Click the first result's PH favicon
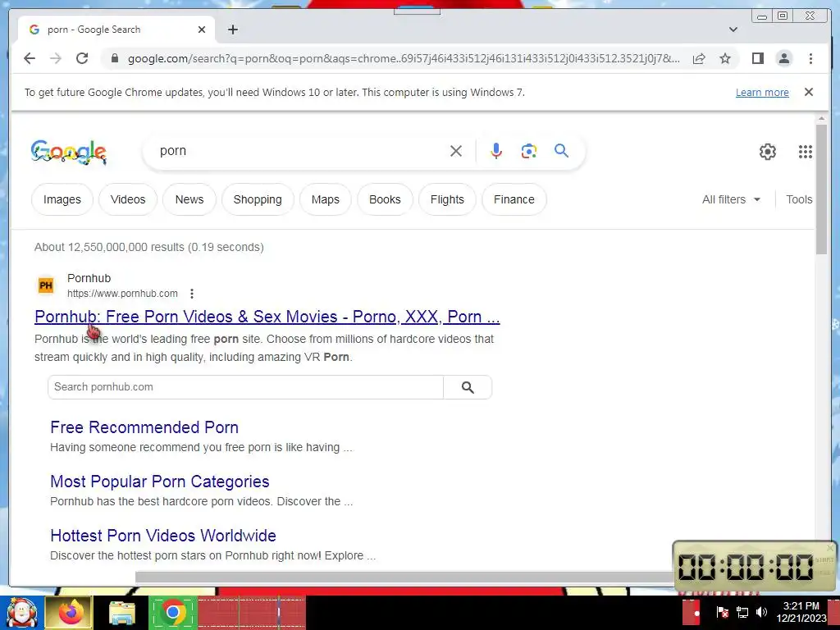840x630 pixels. click(x=46, y=285)
